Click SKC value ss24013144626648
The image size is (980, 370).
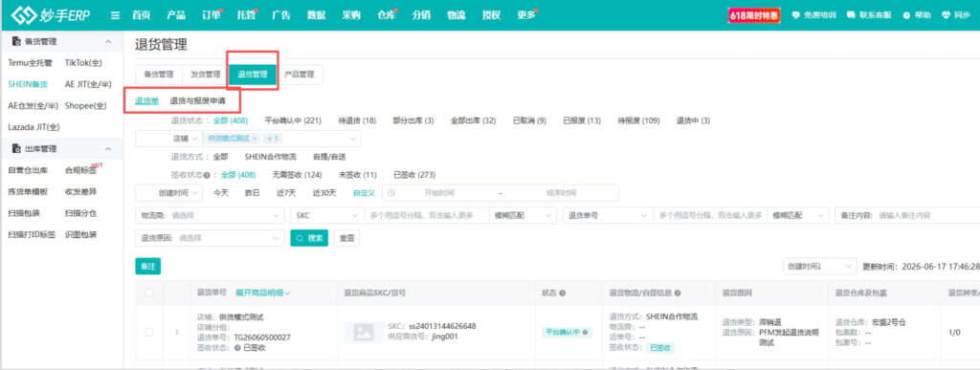click(441, 326)
